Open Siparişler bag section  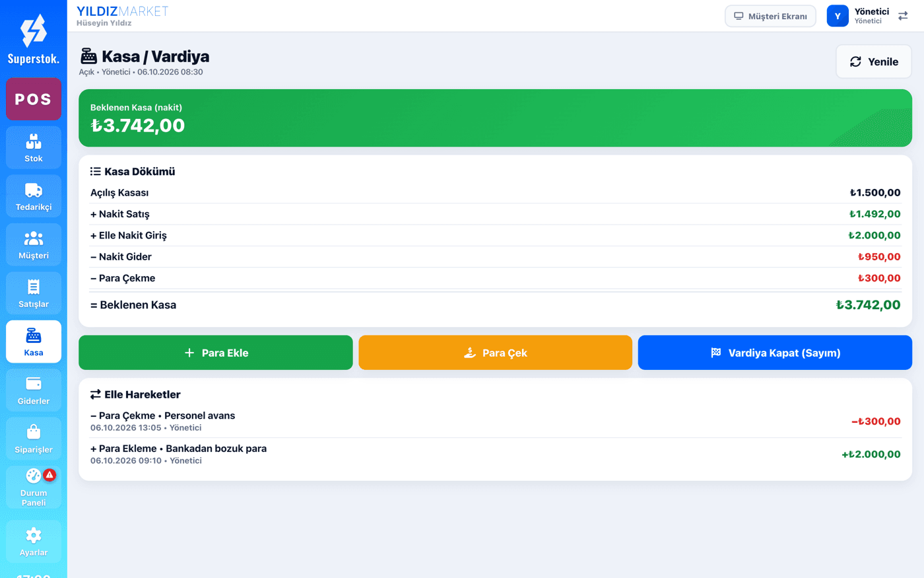click(34, 439)
